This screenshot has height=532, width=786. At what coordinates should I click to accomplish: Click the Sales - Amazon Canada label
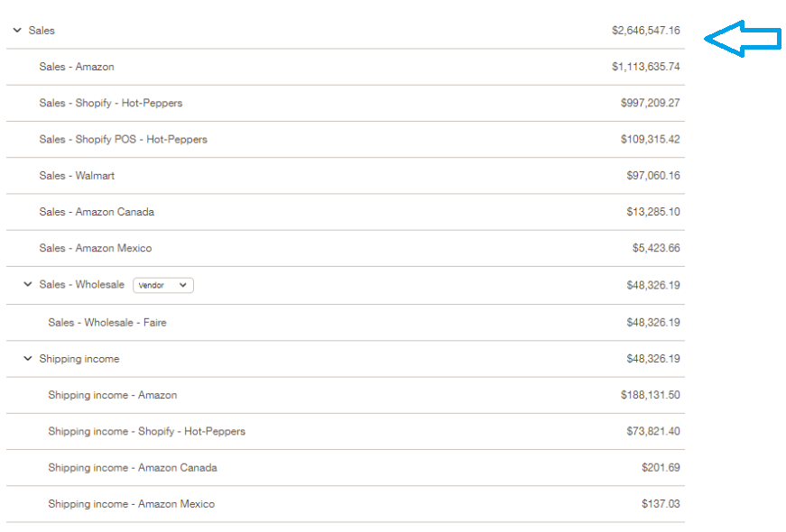click(x=97, y=212)
